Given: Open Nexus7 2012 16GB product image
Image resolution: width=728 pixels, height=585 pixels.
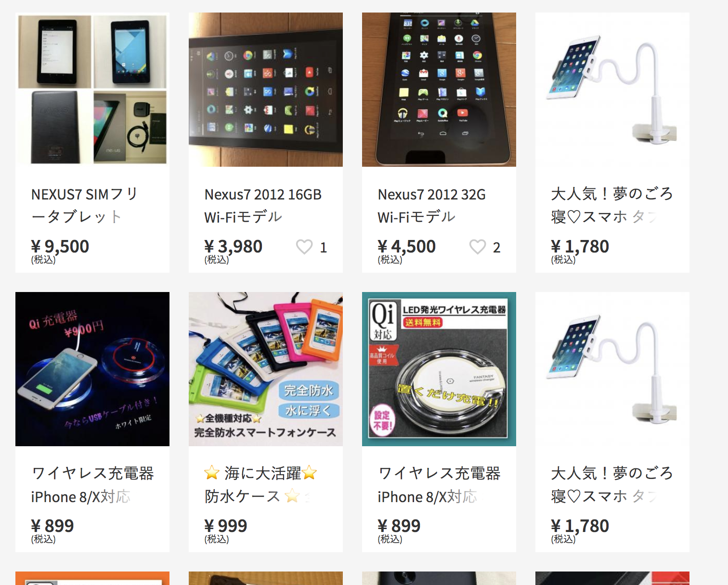Looking at the screenshot, I should pyautogui.click(x=266, y=90).
